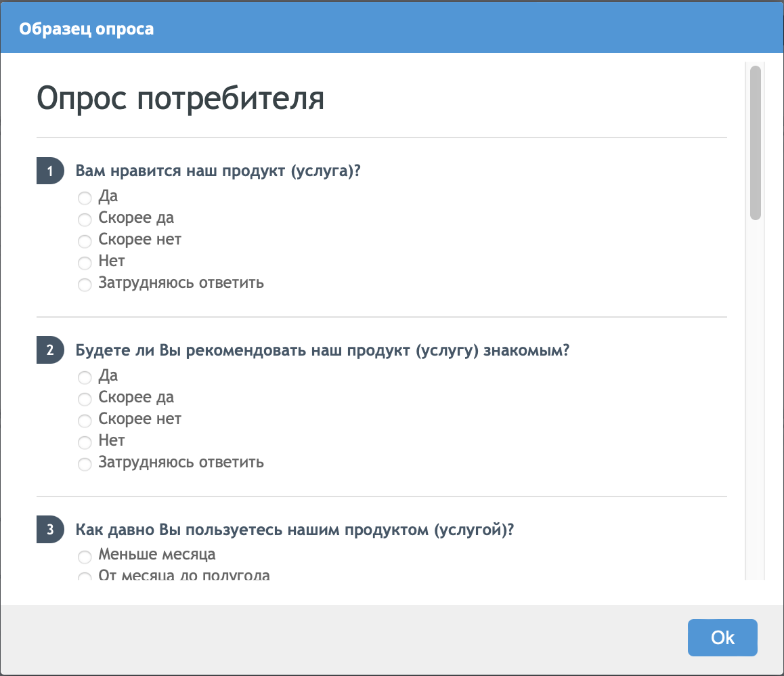Click the vertical scrollbar thumb

[x=756, y=142]
